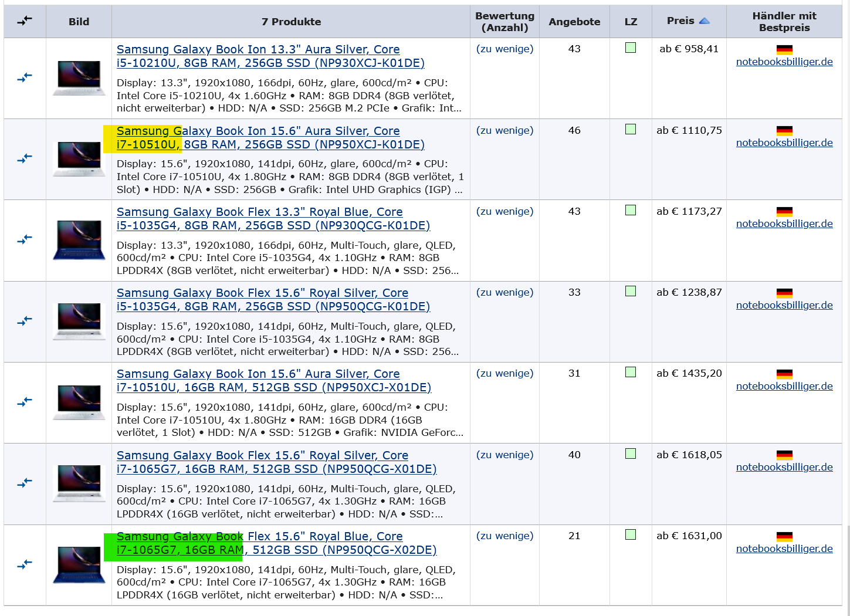850x616 pixels.
Task: Click price 'ab € 1631,00'
Action: [689, 536]
